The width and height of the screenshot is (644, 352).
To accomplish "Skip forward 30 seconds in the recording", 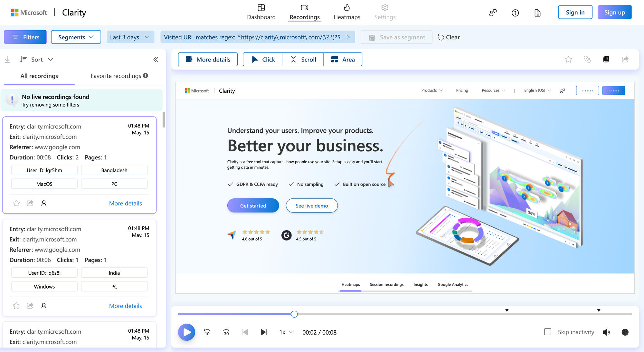I will (226, 332).
